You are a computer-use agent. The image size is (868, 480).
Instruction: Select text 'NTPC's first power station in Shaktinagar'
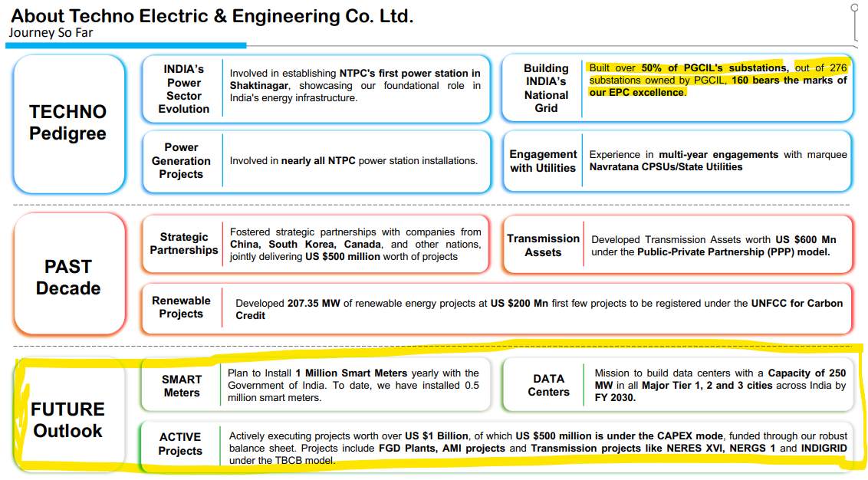[355, 79]
